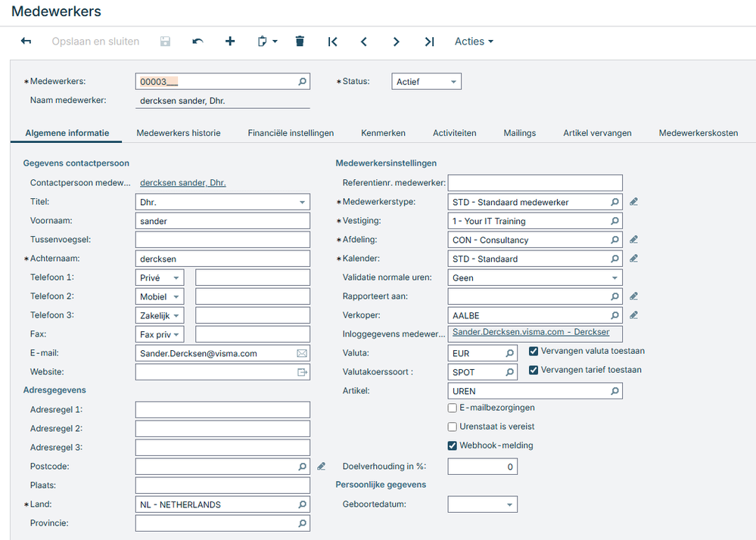Edit Afdeling with pencil icon
The image size is (756, 540).
click(x=634, y=240)
